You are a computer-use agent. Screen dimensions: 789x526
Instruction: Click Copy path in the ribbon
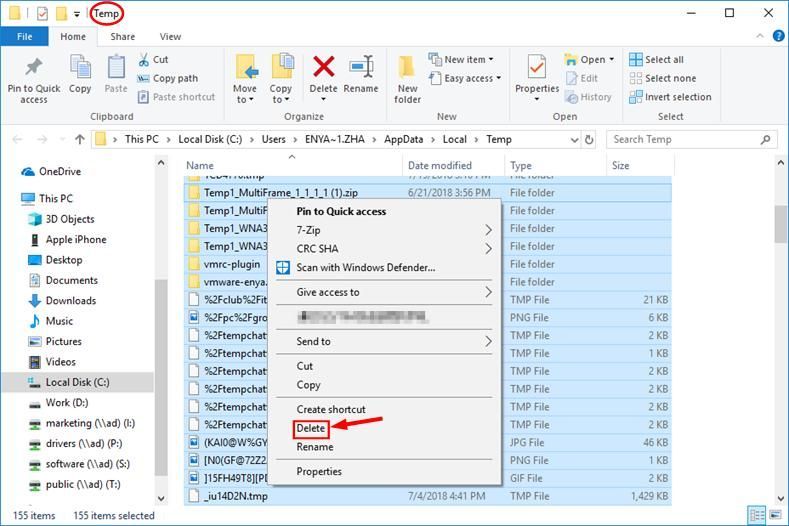coord(168,79)
